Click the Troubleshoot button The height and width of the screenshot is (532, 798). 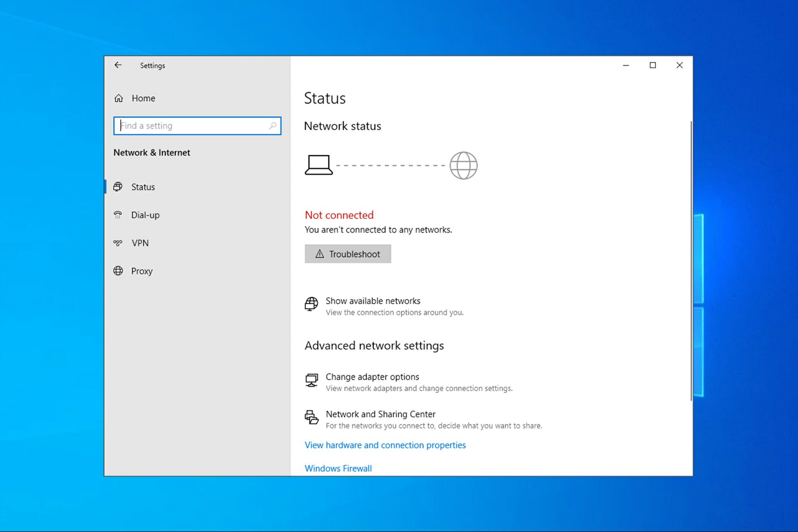coord(347,254)
